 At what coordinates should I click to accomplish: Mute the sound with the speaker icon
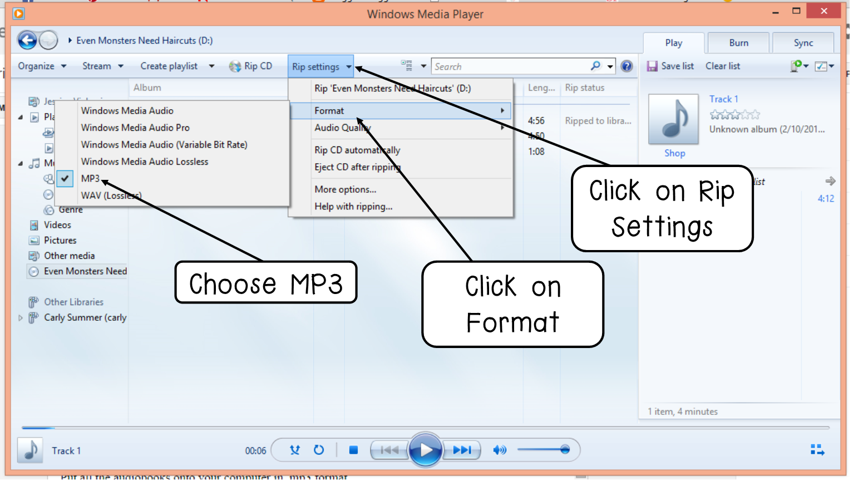pyautogui.click(x=500, y=450)
